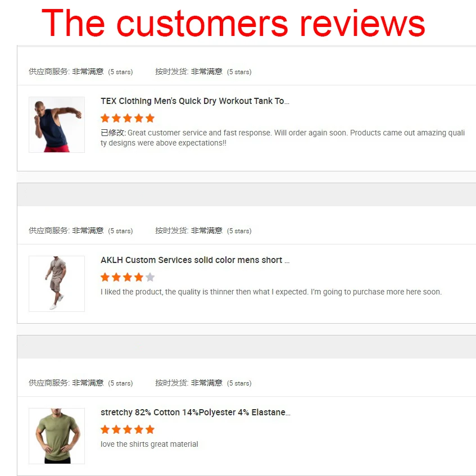Open TEX Clothing Men's Quick Dry Workout link
The image size is (476, 476).
195,101
